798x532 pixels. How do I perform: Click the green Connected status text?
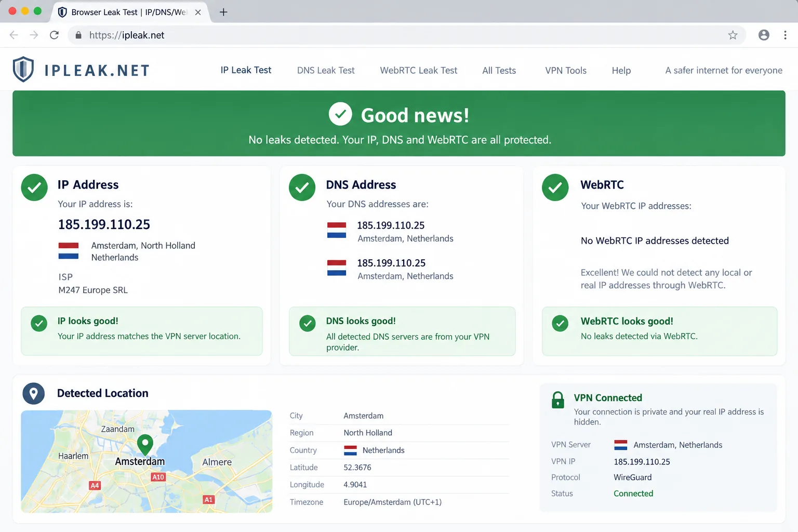[x=633, y=494]
